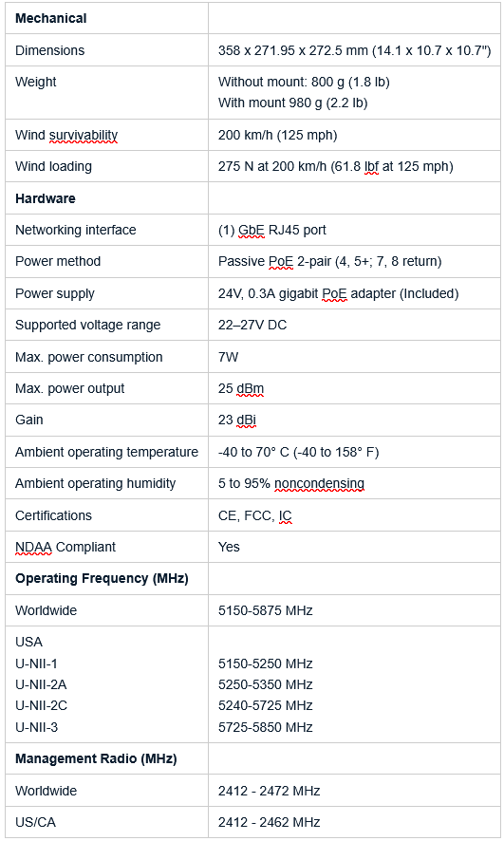The height and width of the screenshot is (841, 504).
Task: Select the Power supply value cell
Action: click(x=354, y=293)
